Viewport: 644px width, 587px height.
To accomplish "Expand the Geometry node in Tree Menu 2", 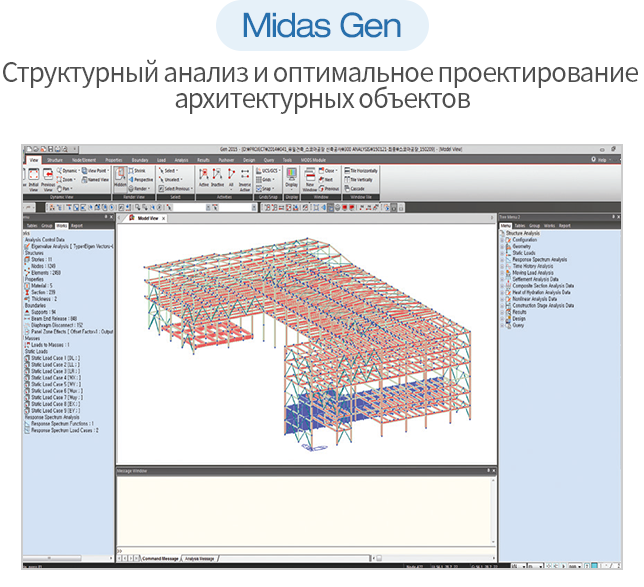I will (x=502, y=246).
